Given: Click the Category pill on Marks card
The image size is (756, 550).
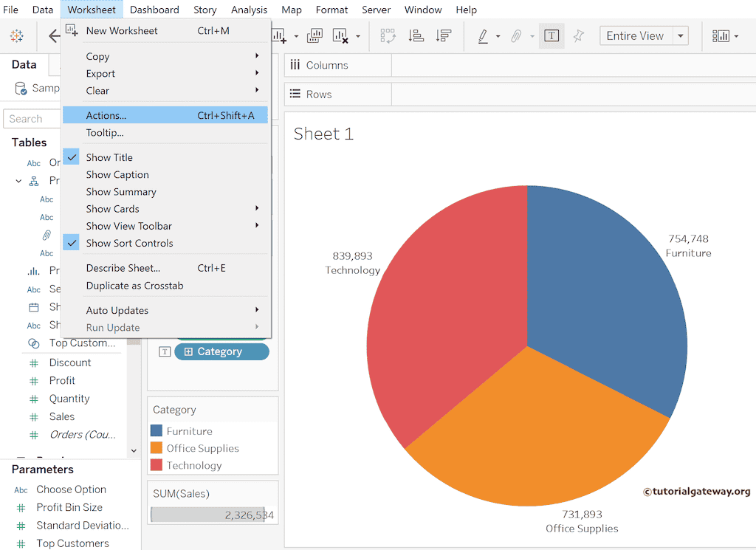Looking at the screenshot, I should tap(221, 351).
